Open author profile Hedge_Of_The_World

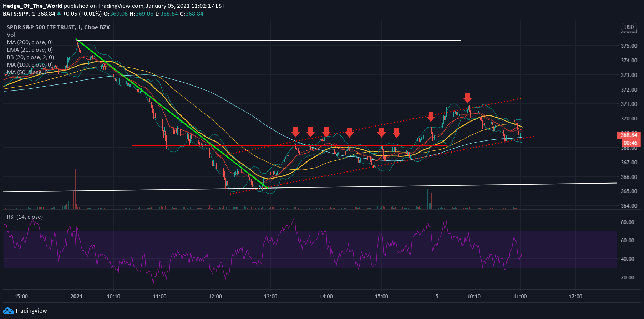pyautogui.click(x=32, y=6)
